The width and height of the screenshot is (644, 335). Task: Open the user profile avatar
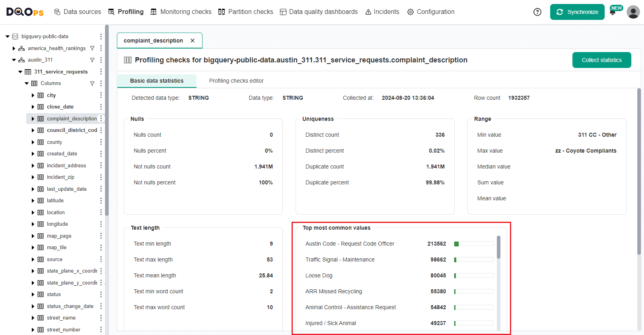click(633, 12)
